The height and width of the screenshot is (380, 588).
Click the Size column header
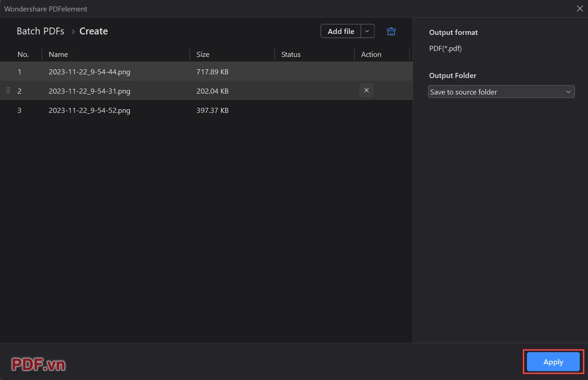point(203,54)
